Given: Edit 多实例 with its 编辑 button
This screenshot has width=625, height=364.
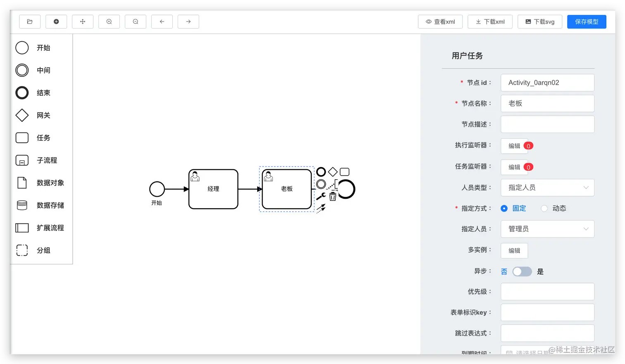Looking at the screenshot, I should (x=514, y=250).
